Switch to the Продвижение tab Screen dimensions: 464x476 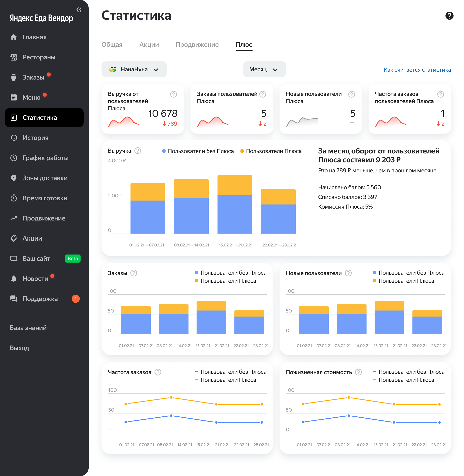[197, 44]
